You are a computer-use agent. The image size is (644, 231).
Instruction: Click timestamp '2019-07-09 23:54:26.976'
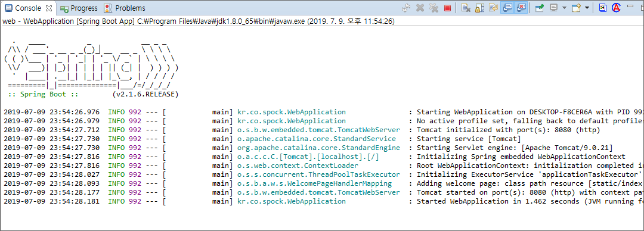(x=51, y=112)
